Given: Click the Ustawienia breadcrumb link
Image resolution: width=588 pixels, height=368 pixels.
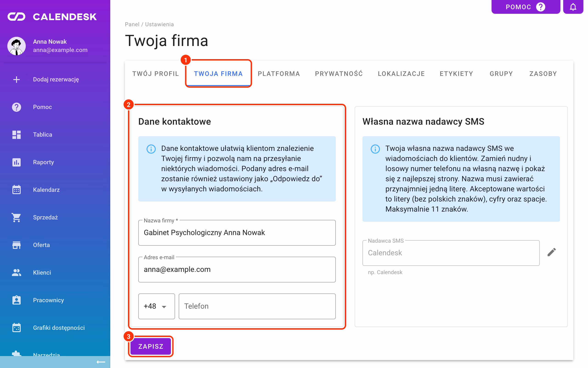Looking at the screenshot, I should 159,24.
